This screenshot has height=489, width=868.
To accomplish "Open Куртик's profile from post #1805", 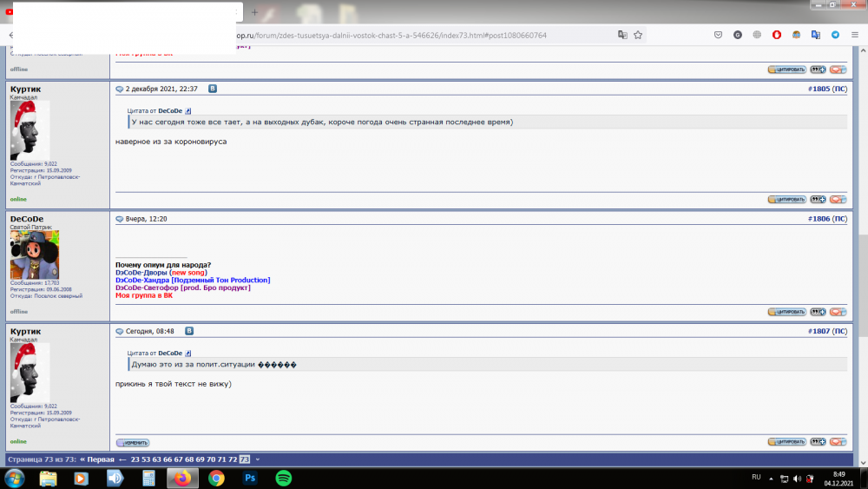I will tap(25, 89).
